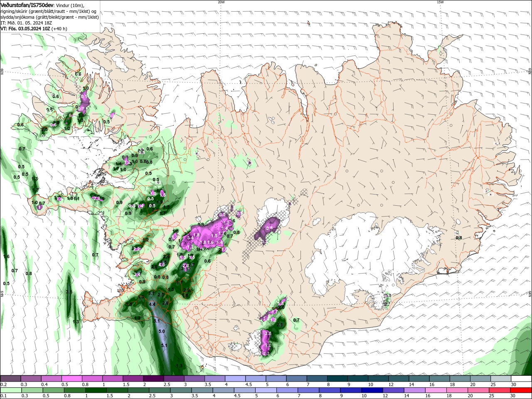Select dark teal upper swatch between 8 and 9
Image resolution: width=532 pixels, height=399 pixels.
pyautogui.click(x=337, y=379)
